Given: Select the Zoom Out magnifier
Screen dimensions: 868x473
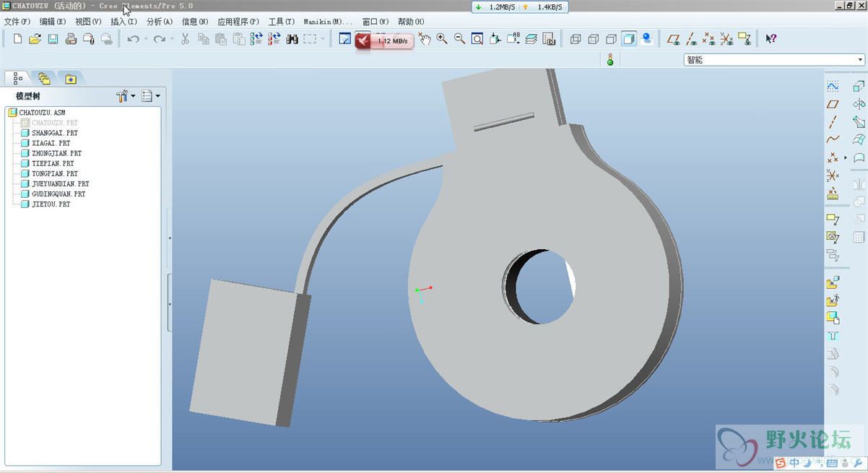Looking at the screenshot, I should 459,39.
